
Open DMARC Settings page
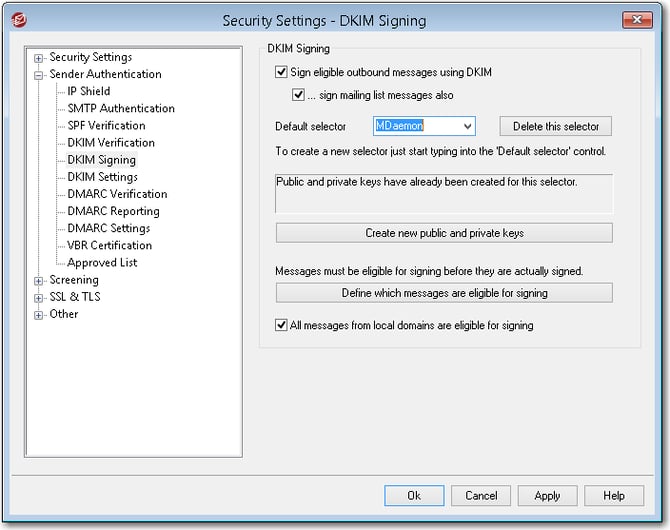[x=109, y=228]
